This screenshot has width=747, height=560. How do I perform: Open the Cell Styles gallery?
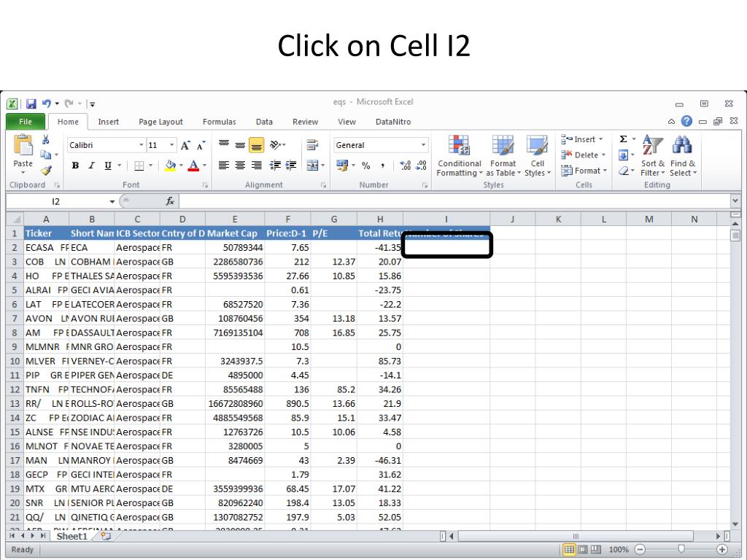click(538, 156)
